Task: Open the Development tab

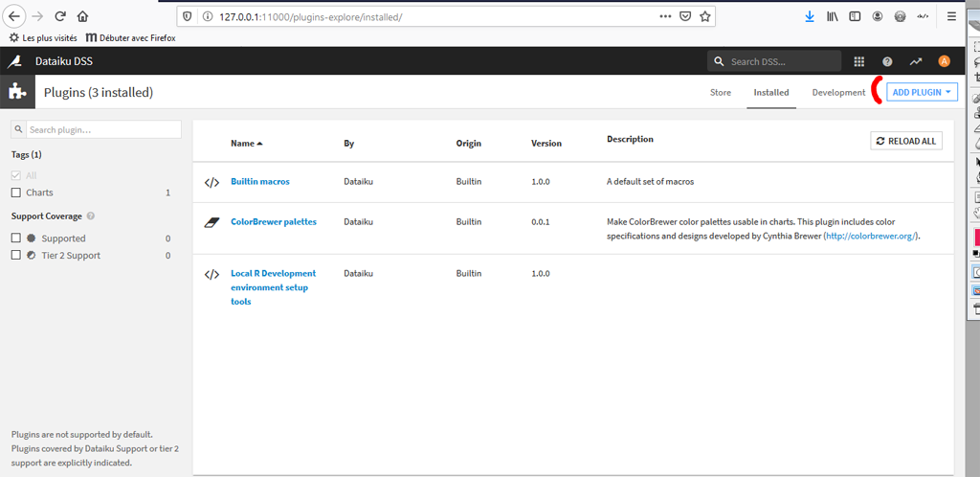Action: [838, 93]
